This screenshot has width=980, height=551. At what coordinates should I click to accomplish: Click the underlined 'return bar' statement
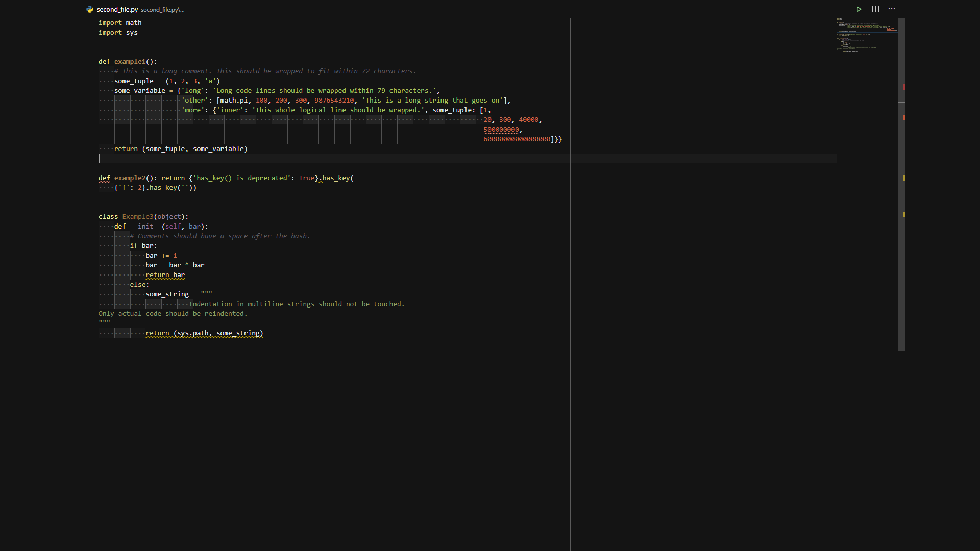165,275
